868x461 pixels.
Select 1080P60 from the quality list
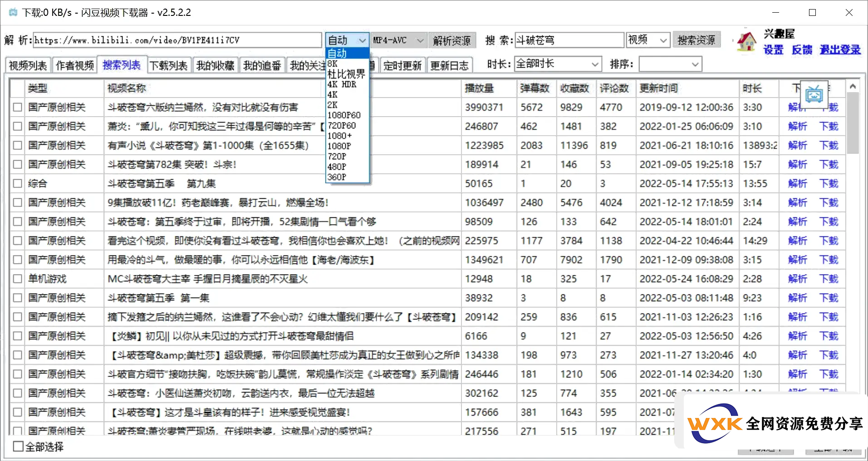pyautogui.click(x=344, y=115)
